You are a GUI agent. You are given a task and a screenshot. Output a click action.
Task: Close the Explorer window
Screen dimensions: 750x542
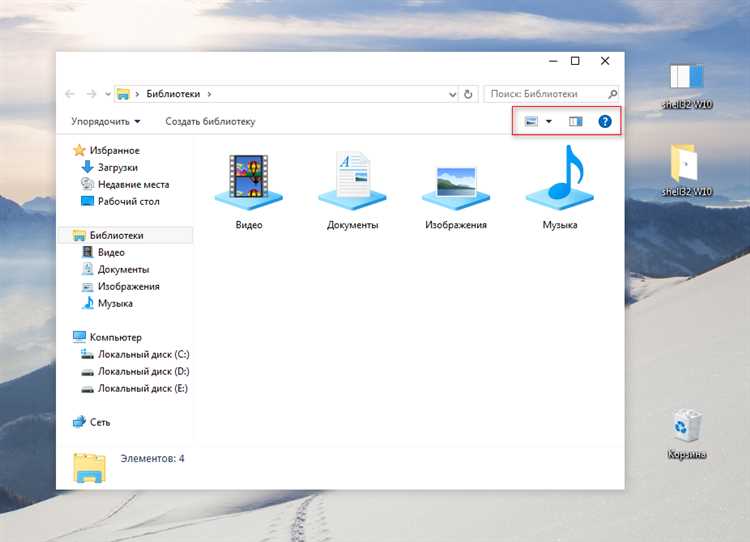[x=605, y=61]
